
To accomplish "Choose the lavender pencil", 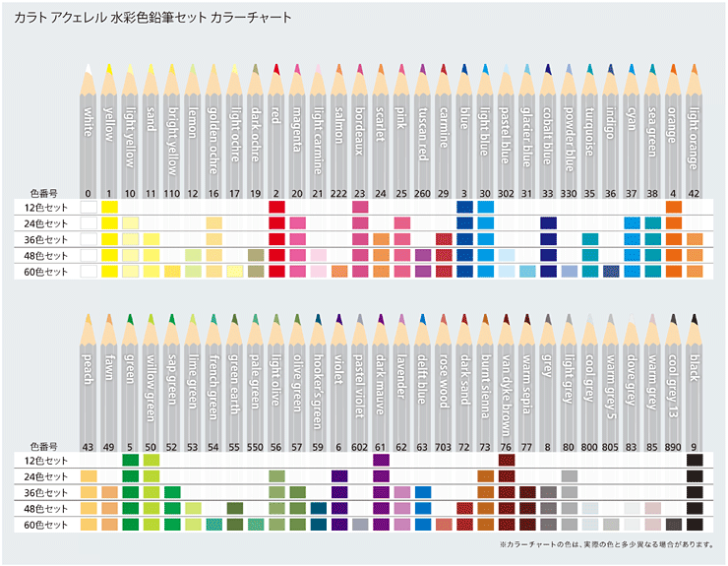I will point(401,374).
